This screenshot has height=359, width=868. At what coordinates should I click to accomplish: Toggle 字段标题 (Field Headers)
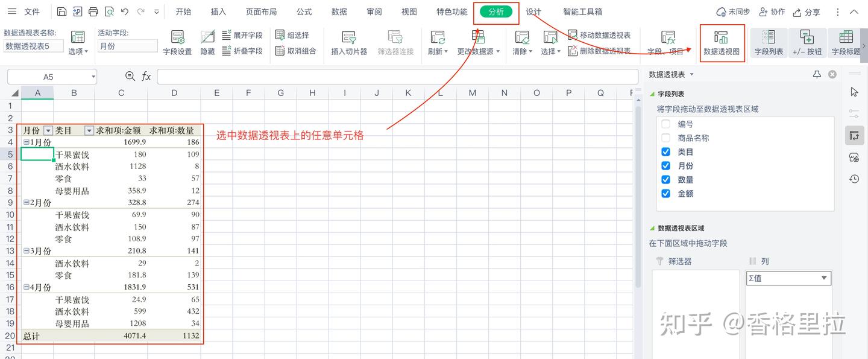tap(846, 43)
